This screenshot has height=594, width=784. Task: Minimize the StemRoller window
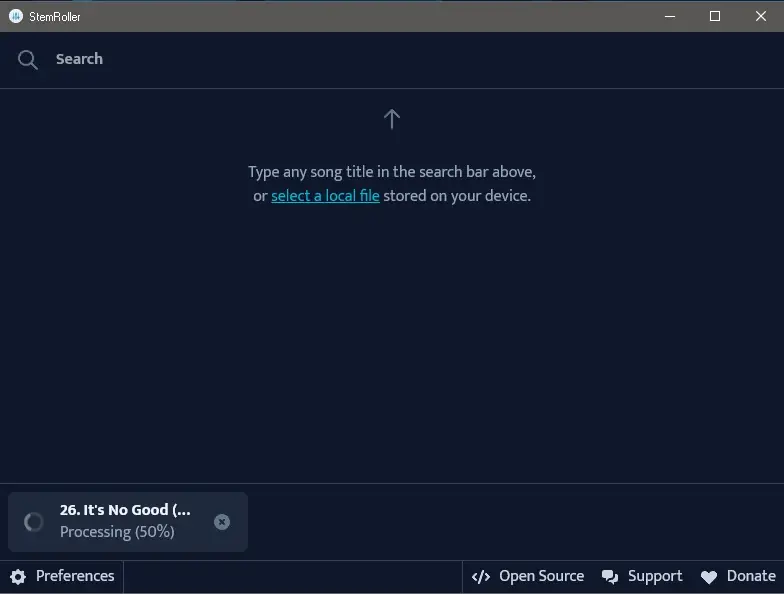[670, 16]
